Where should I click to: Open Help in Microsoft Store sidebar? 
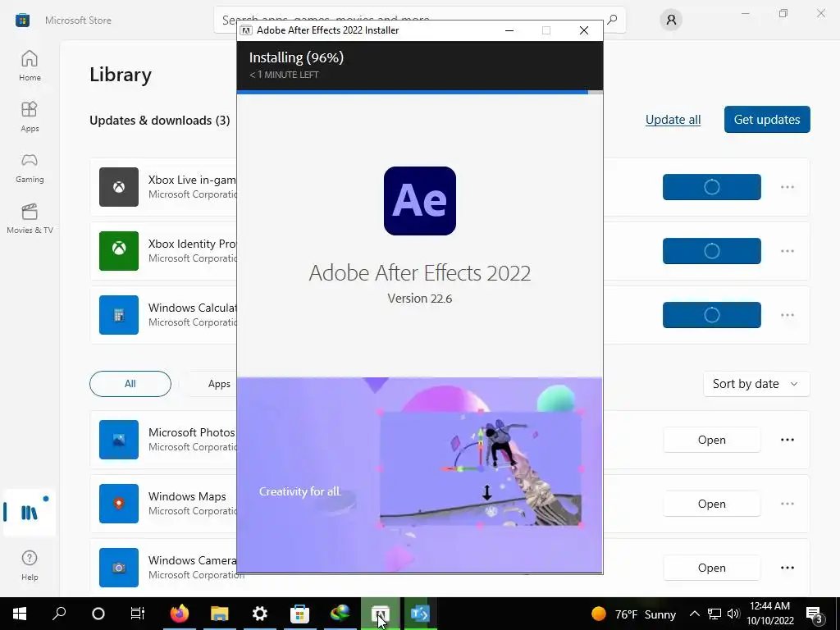tap(30, 565)
